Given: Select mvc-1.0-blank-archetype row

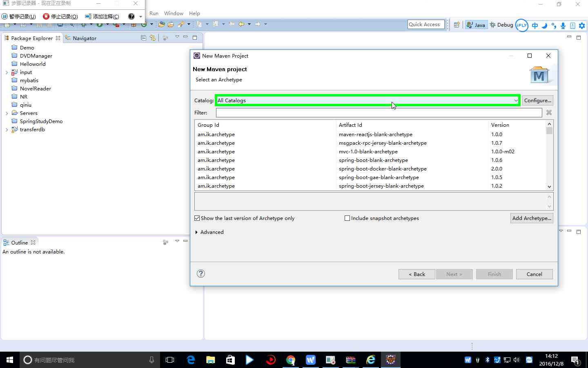Looking at the screenshot, I should click(x=370, y=152).
